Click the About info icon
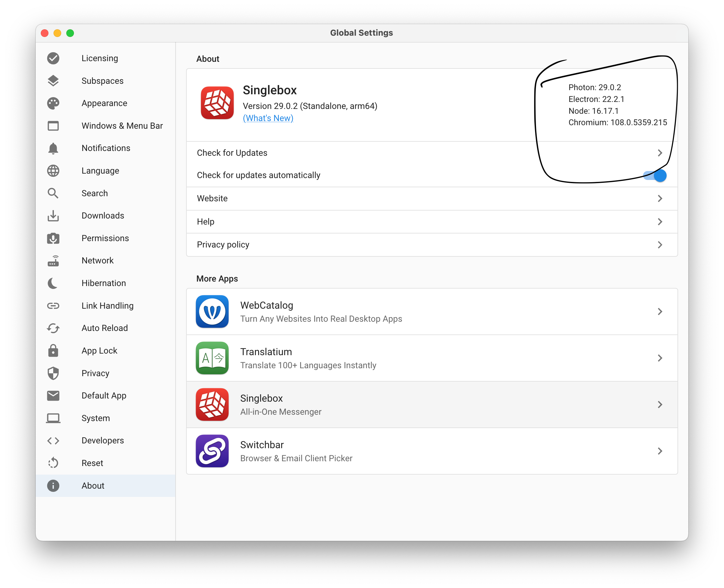The height and width of the screenshot is (588, 724). coord(53,486)
